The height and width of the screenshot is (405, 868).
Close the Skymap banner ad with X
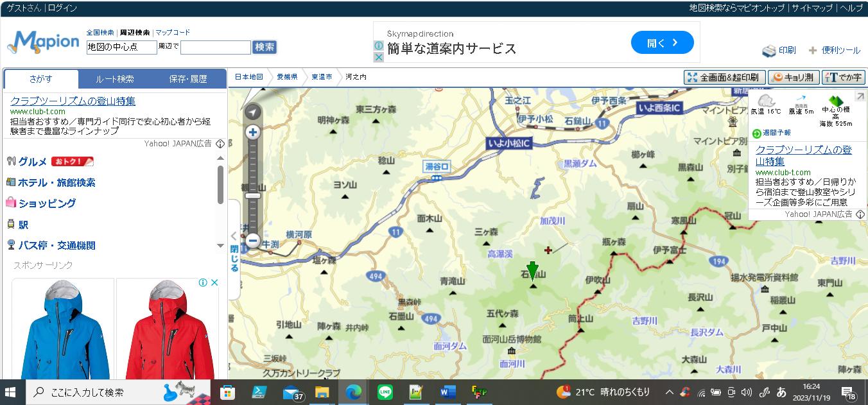[x=379, y=57]
